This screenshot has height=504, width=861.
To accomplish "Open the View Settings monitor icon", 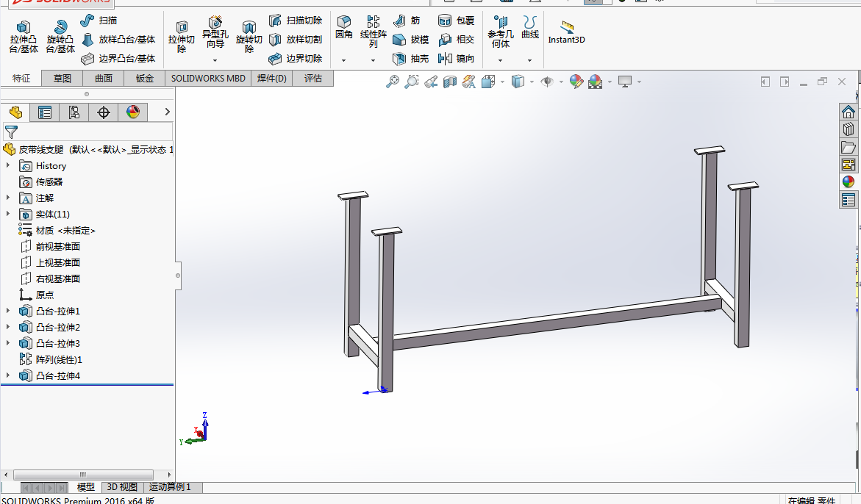I will [625, 82].
